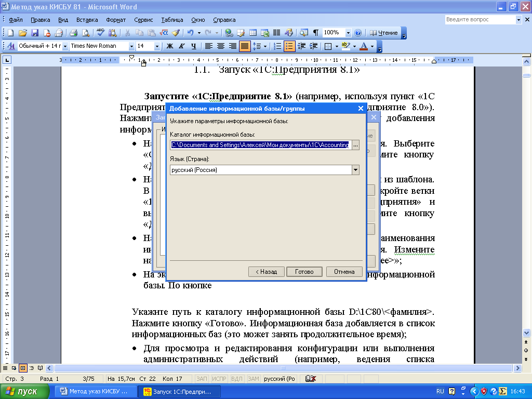
Task: Pick the highlight color marker
Action: point(345,46)
